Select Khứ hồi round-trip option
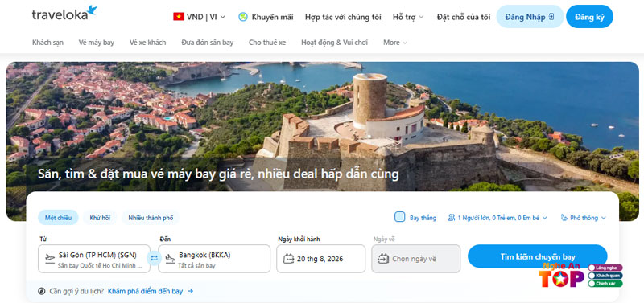The width and height of the screenshot is (644, 303). (100, 218)
